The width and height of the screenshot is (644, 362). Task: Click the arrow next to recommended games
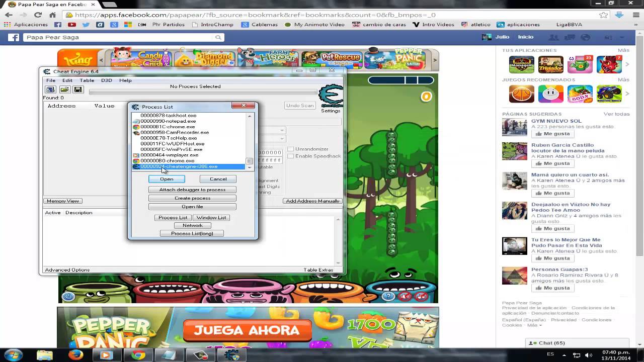point(627,94)
